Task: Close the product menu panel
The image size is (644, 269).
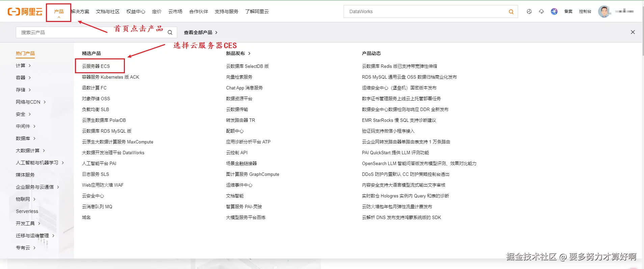Action: (x=633, y=32)
